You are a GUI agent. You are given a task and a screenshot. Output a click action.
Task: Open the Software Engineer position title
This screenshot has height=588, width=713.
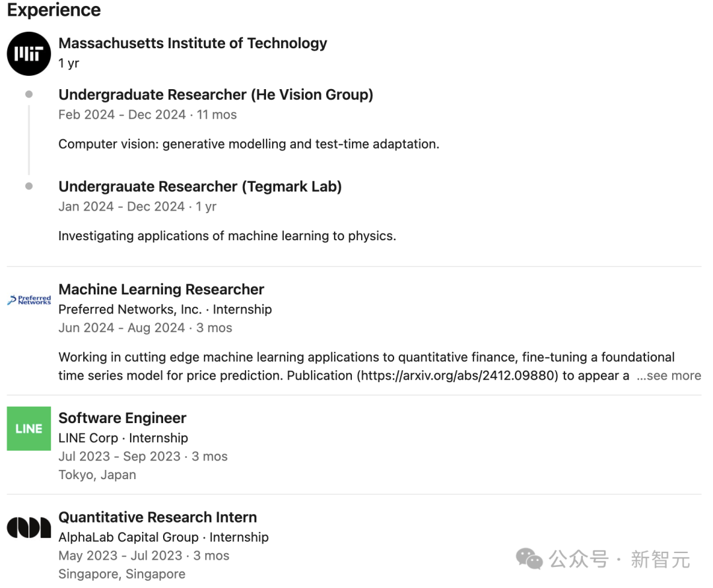point(122,418)
